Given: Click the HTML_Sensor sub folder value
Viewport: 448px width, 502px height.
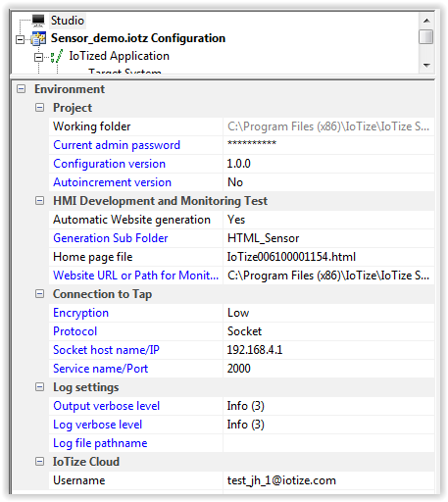Looking at the screenshot, I should click(328, 238).
